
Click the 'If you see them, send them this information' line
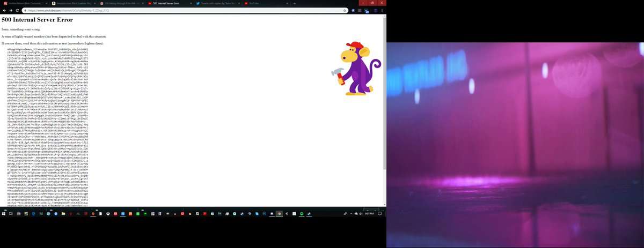tap(52, 43)
